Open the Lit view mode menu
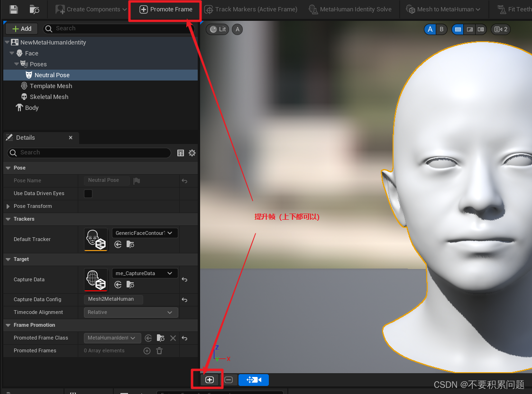This screenshot has width=532, height=394. click(218, 29)
